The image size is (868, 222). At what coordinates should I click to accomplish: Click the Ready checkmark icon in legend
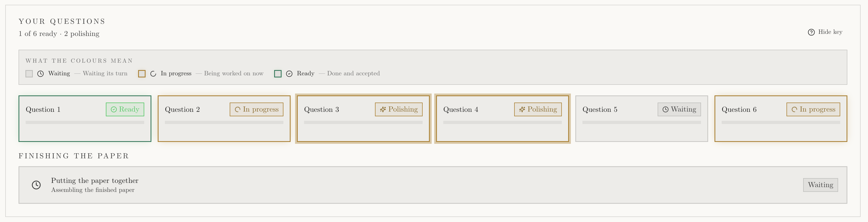click(289, 74)
